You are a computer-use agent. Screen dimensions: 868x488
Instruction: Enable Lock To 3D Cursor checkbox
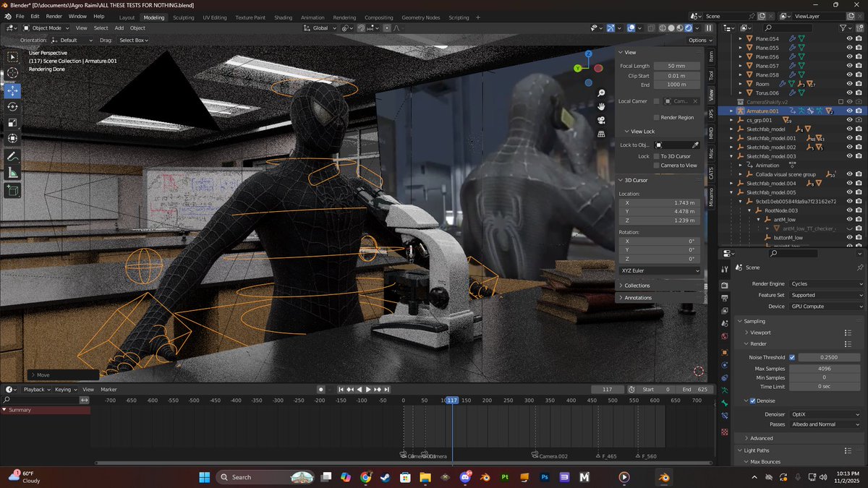click(656, 156)
